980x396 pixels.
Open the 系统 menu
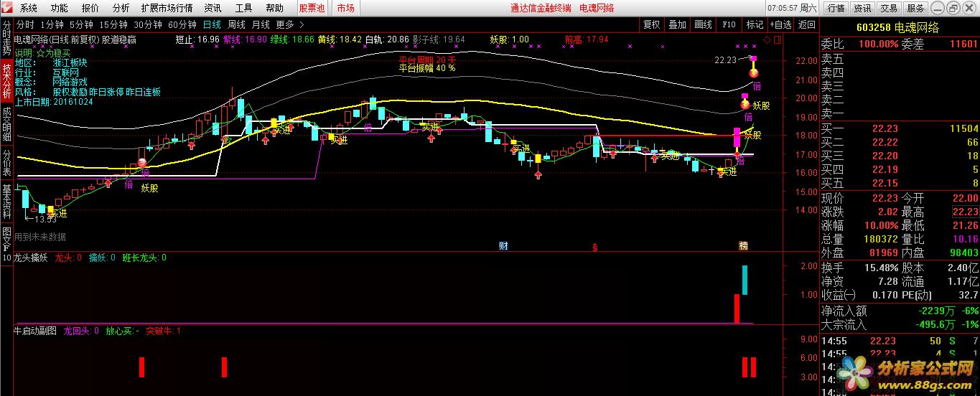point(29,8)
